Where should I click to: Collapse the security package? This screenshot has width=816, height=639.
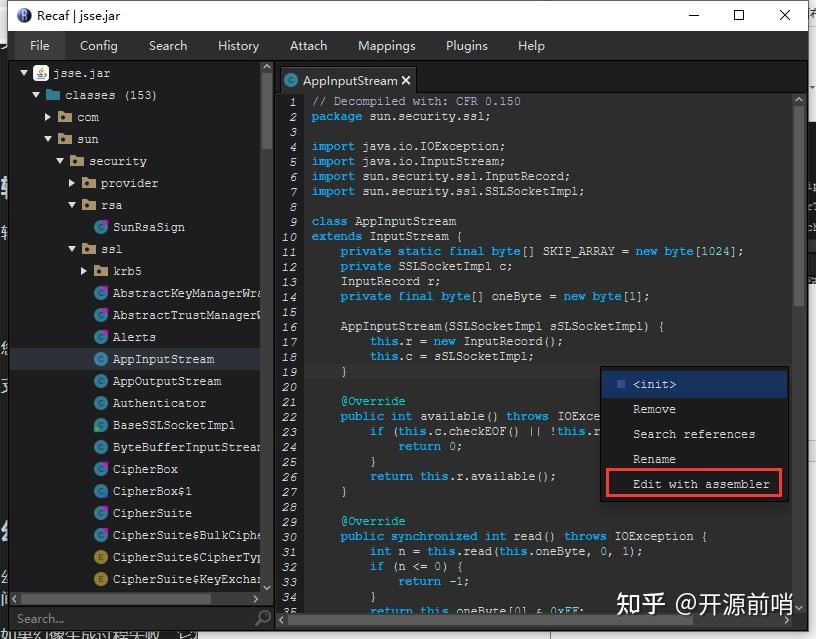(60, 161)
